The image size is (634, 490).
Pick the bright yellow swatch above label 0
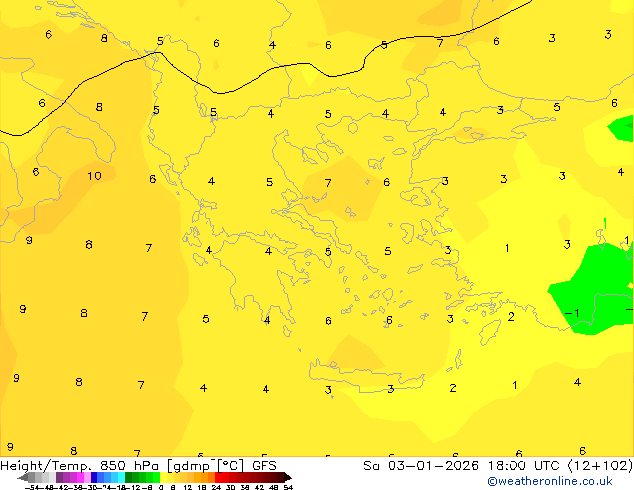[163, 477]
